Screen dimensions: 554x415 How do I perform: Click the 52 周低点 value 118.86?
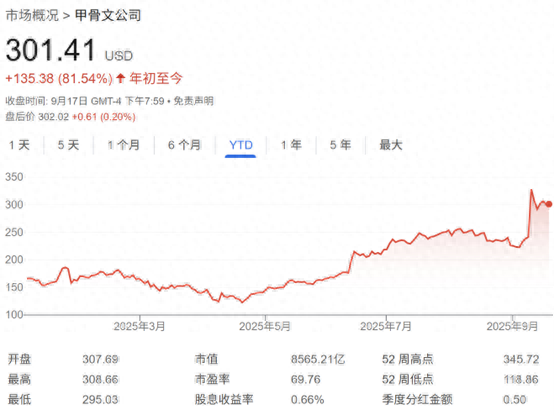coord(521,379)
